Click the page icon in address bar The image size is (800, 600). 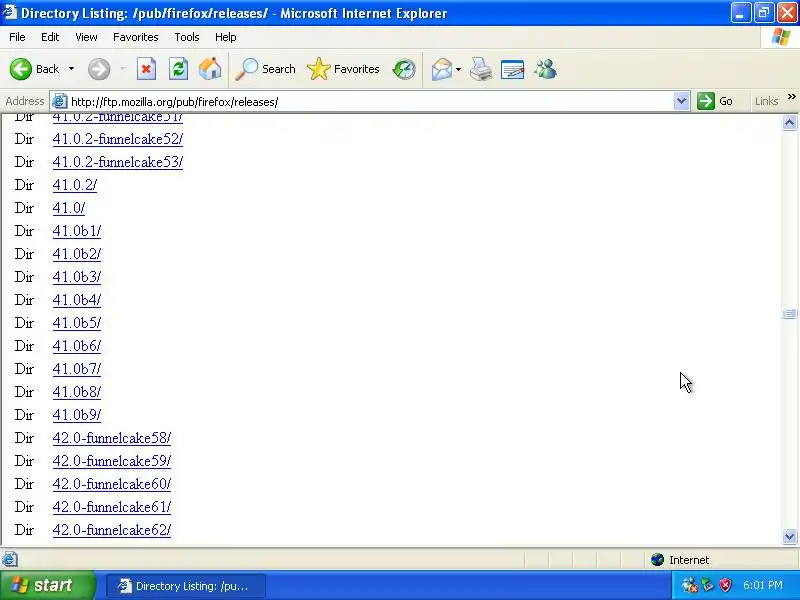coord(60,101)
